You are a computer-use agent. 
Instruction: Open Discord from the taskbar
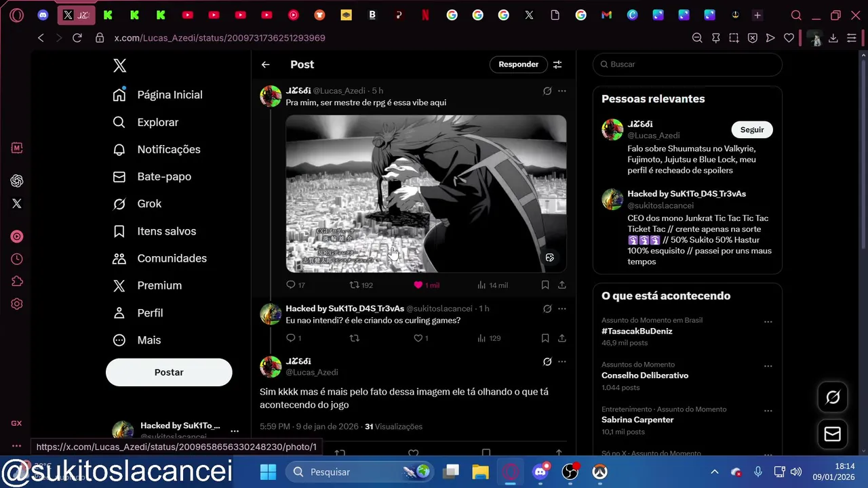click(540, 472)
